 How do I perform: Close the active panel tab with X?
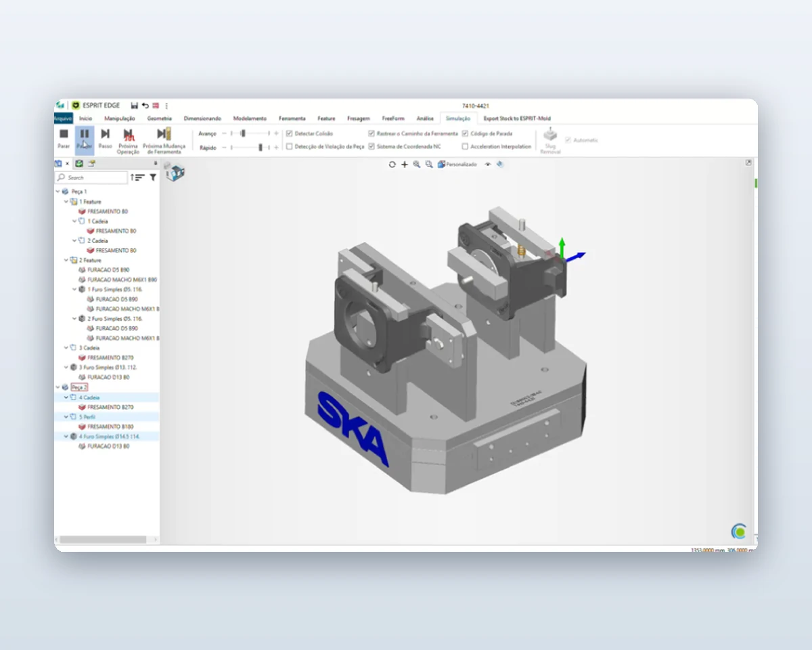coord(68,163)
